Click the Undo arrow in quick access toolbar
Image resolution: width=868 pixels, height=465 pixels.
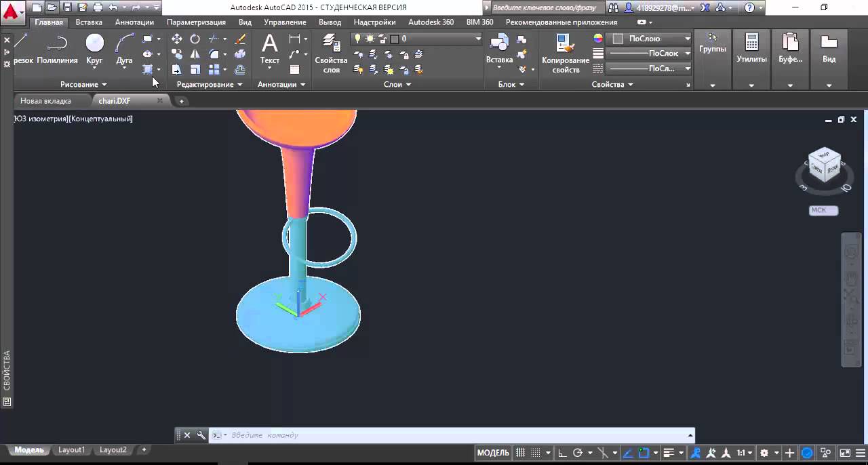click(x=113, y=7)
